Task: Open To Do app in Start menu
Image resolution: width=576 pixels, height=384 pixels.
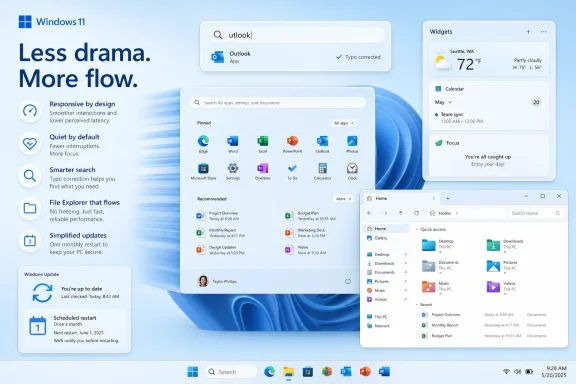Action: 292,171
